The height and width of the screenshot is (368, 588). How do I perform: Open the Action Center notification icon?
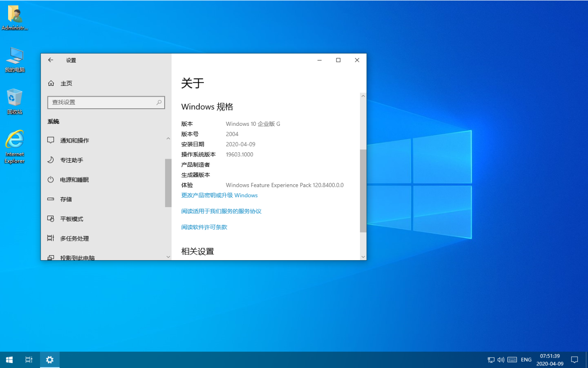[x=574, y=360]
